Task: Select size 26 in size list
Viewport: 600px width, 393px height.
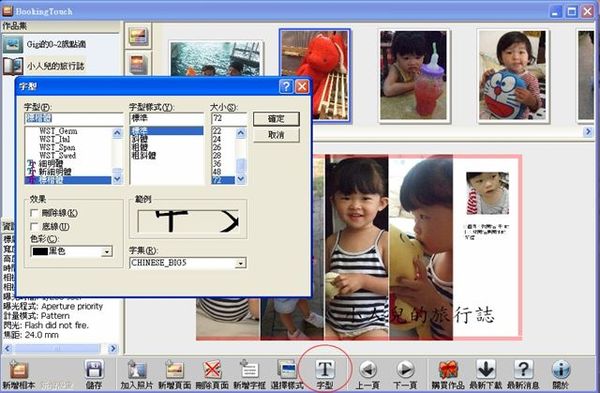Action: coord(217,147)
